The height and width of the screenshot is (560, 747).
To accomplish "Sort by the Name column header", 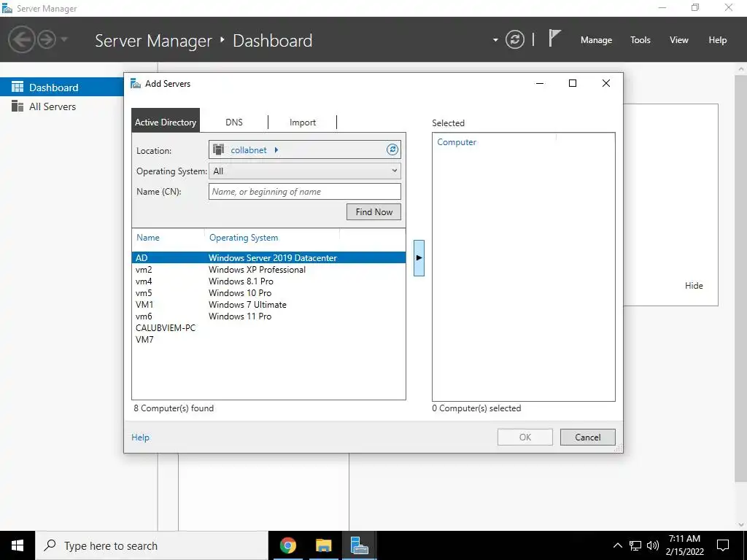I will pyautogui.click(x=147, y=238).
